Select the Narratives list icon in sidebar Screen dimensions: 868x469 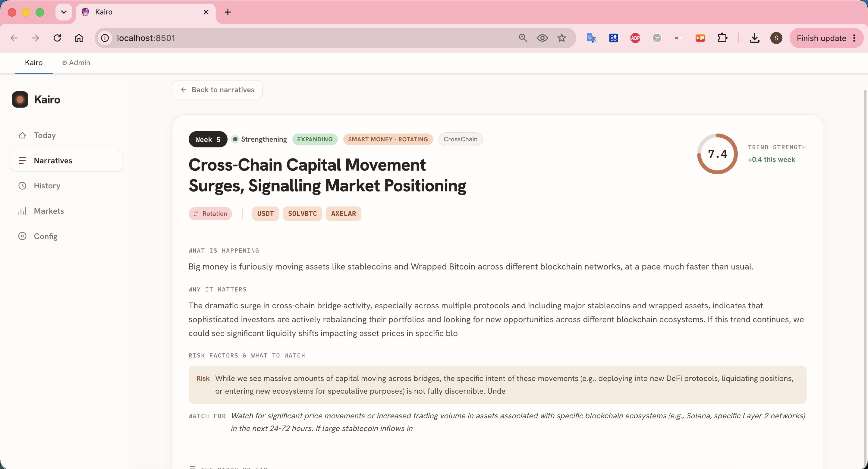22,160
